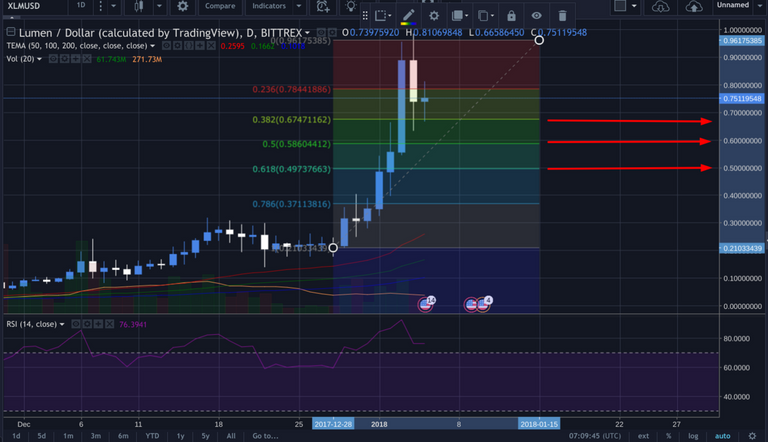Click the 1D interval button
This screenshot has height=442, width=768.
pos(81,5)
